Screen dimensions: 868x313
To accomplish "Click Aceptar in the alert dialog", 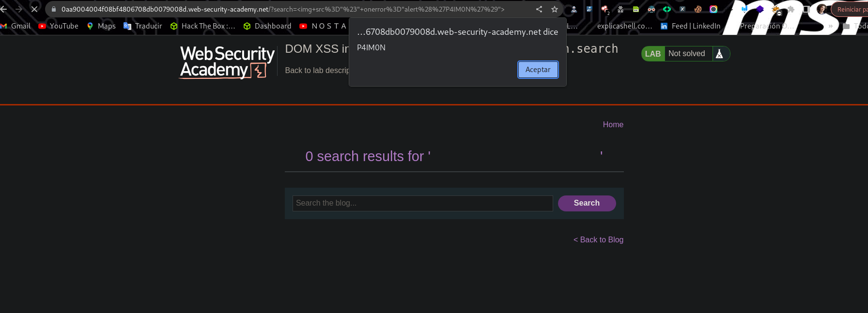I will pos(538,70).
